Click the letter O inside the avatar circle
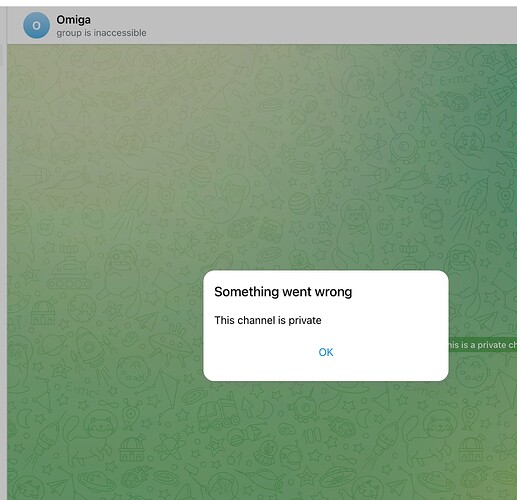The width and height of the screenshot is (517, 500). [36, 25]
